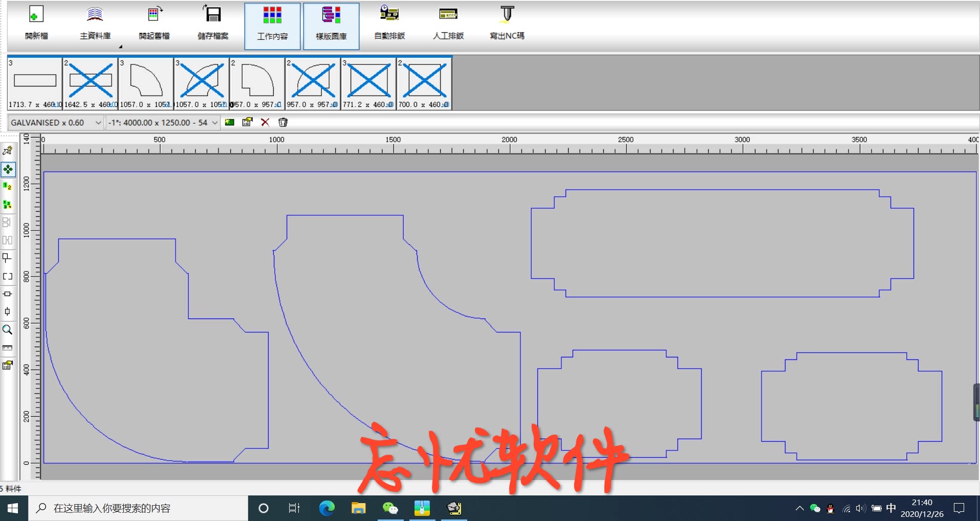Select part thumbnail 771.2 x 460
This screenshot has width=980, height=521.
369,83
